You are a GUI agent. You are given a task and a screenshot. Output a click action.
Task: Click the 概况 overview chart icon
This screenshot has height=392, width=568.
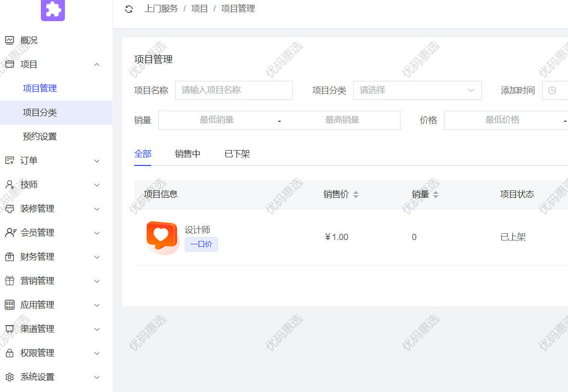tap(10, 40)
